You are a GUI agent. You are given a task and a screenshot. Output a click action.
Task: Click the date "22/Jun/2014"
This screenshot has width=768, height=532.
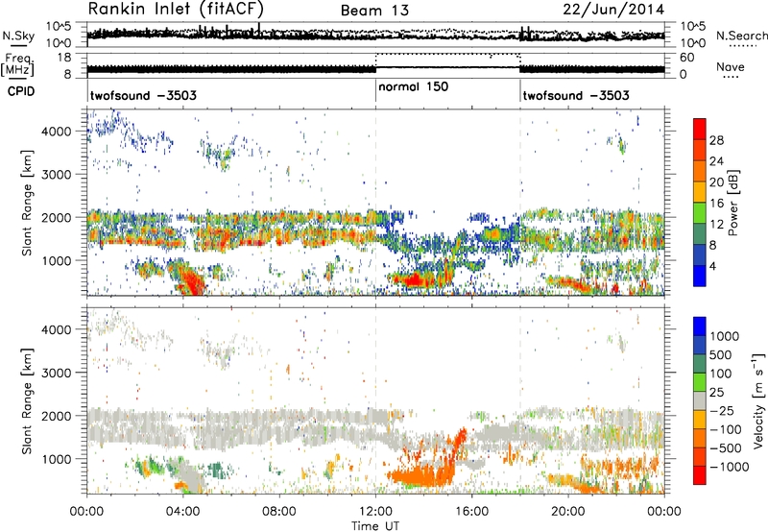pos(613,10)
